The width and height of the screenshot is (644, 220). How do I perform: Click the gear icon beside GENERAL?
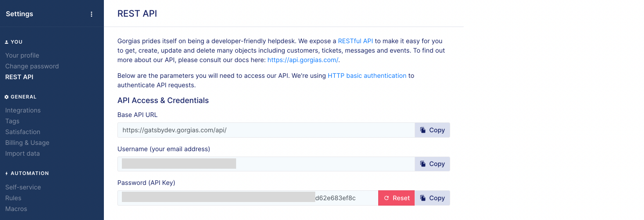point(7,97)
